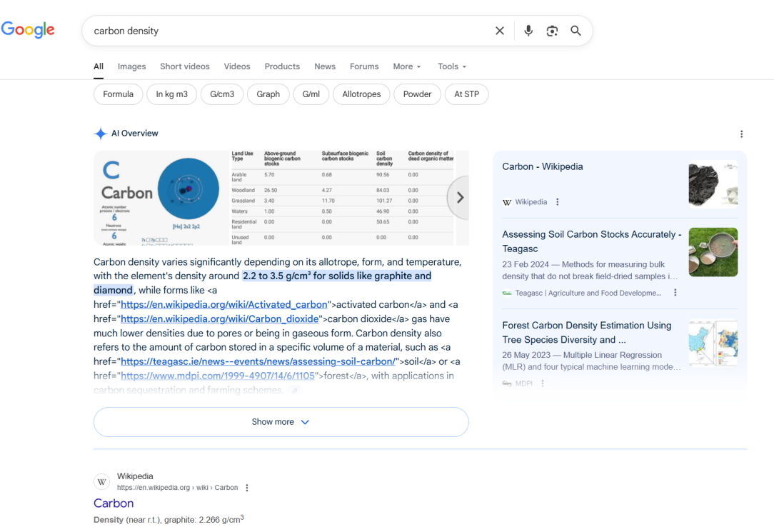
Task: Click the 'AI Overview' heading text
Action: 135,134
